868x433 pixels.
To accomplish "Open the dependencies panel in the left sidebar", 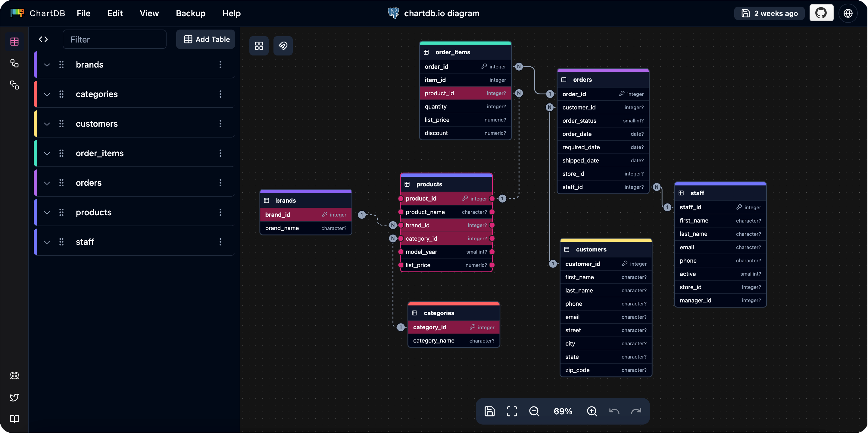I will tap(14, 85).
